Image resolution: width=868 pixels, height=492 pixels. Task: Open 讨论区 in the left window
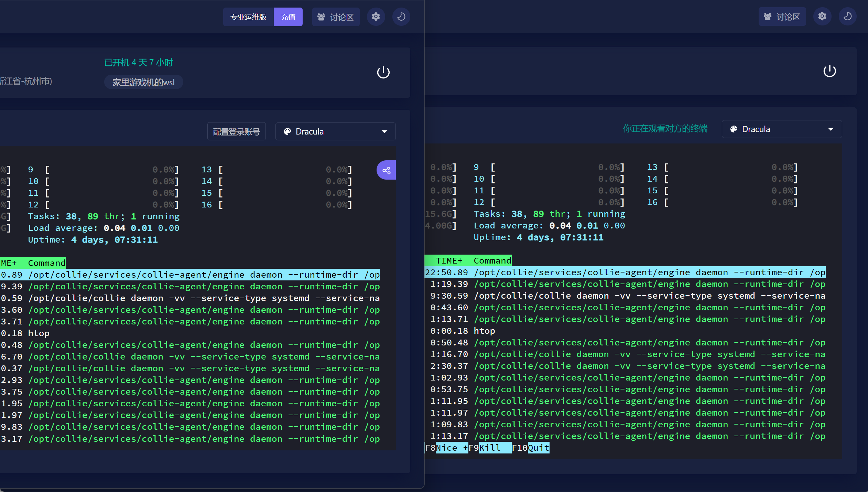(x=336, y=17)
